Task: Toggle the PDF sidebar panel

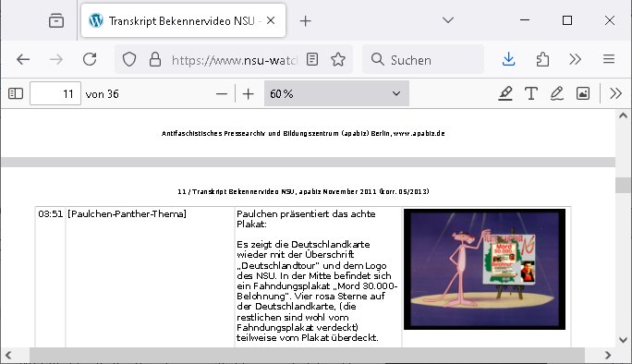Action: [x=16, y=93]
